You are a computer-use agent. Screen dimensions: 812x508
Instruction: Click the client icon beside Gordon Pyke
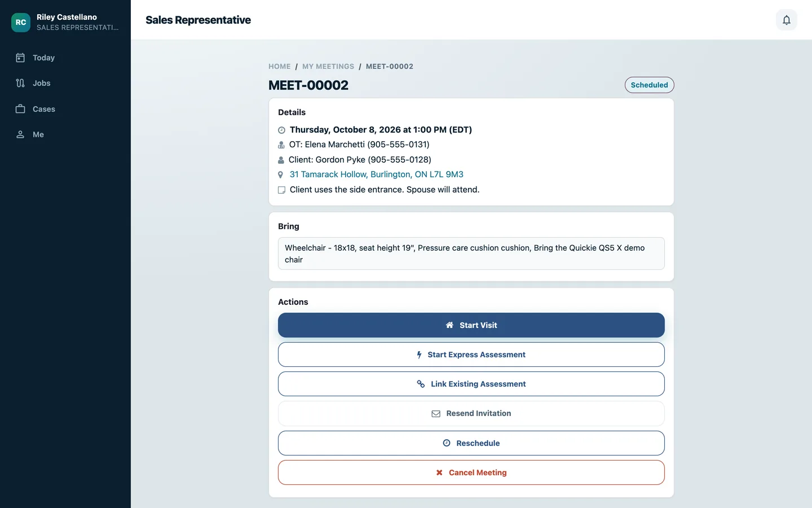pyautogui.click(x=281, y=160)
